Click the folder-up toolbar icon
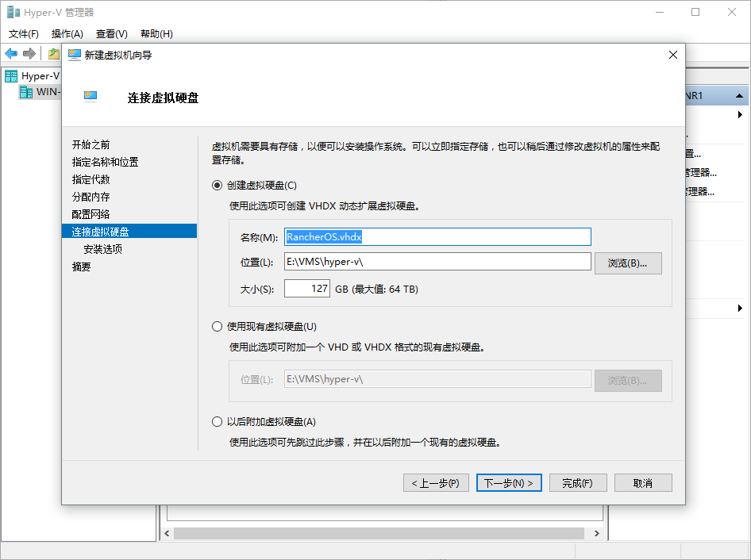This screenshot has width=751, height=560. point(54,54)
